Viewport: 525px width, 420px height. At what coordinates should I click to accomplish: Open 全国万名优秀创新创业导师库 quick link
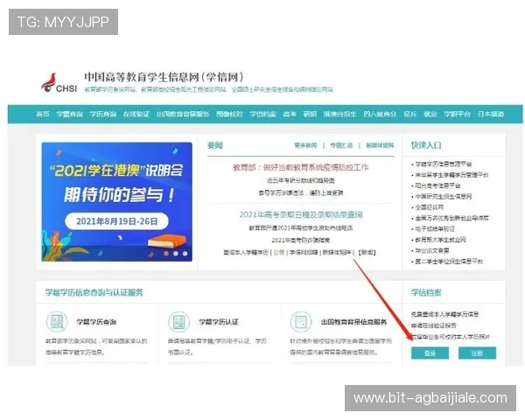pyautogui.click(x=452, y=218)
